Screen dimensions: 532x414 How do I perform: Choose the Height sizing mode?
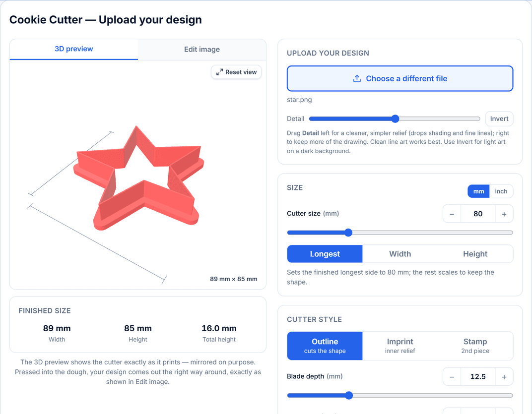(x=475, y=254)
